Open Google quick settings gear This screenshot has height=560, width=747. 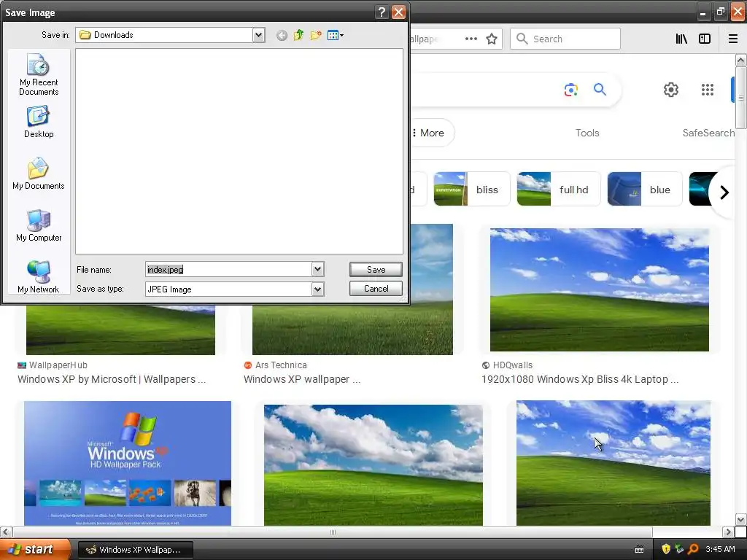(x=671, y=90)
